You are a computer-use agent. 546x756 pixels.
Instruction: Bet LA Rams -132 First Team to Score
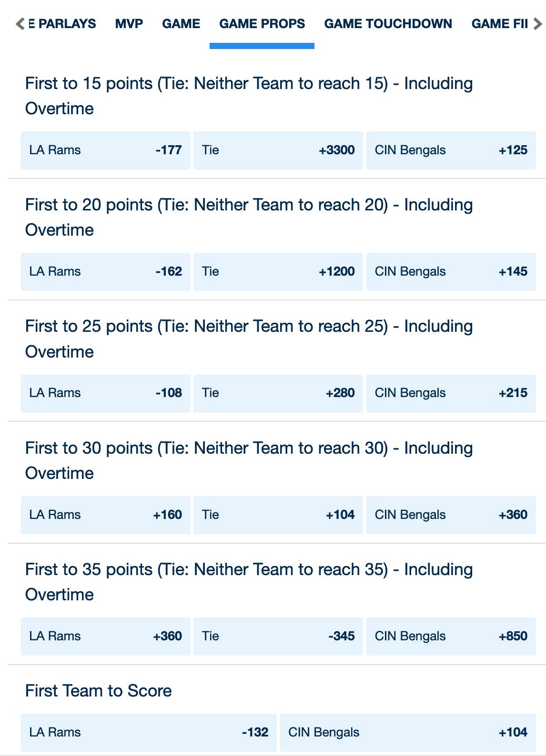[x=149, y=733]
